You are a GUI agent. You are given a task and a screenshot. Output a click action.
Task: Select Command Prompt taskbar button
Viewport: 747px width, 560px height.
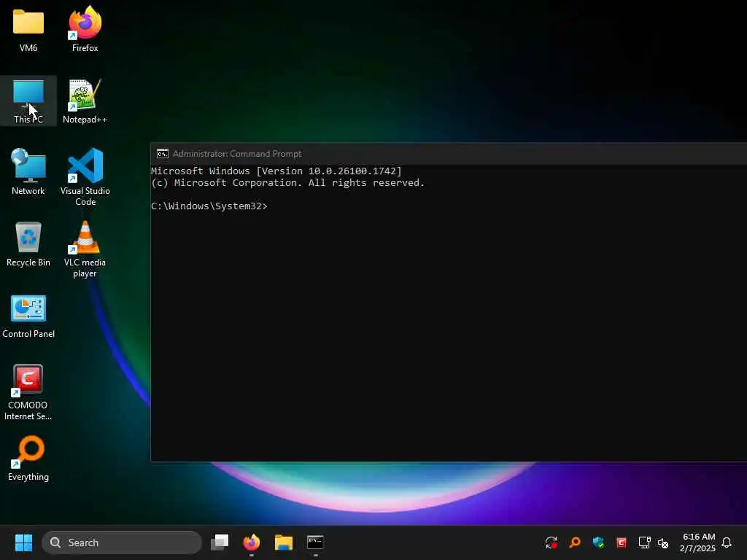315,542
